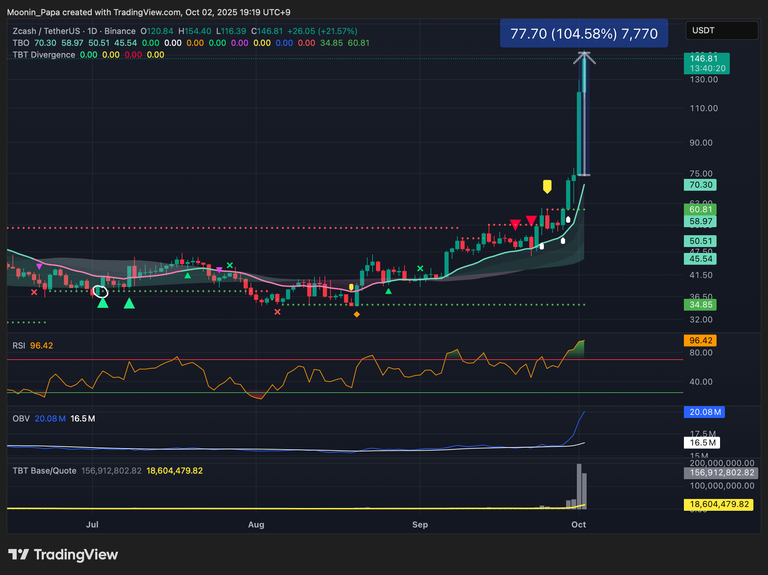Viewport: 768px width, 575px height.
Task: Click the arrowhead atop the price range measurement
Action: pos(583,58)
